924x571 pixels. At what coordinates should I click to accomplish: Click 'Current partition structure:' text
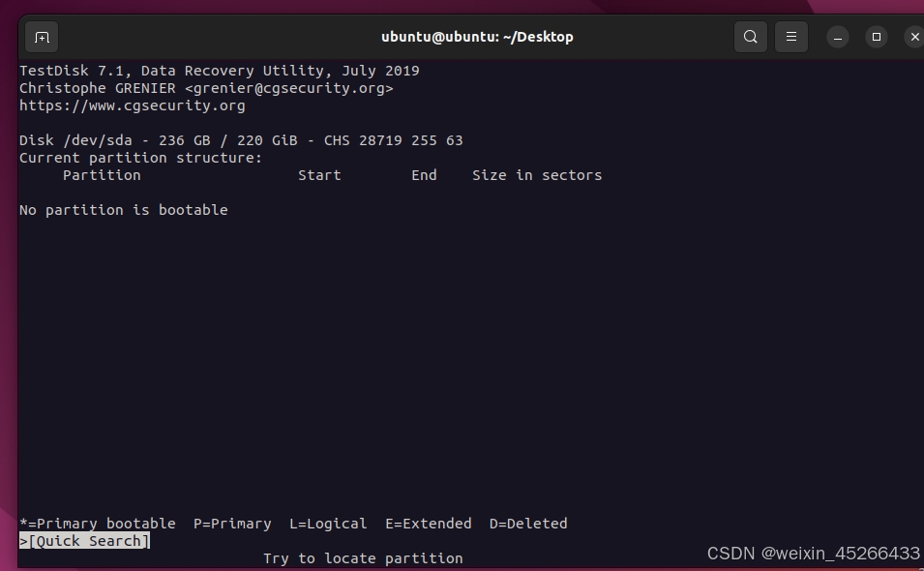[140, 158]
